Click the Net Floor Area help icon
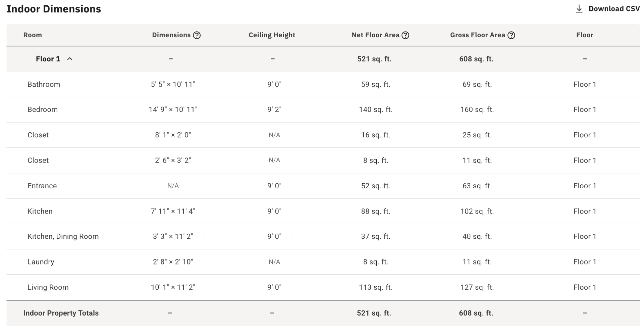 [x=406, y=35]
